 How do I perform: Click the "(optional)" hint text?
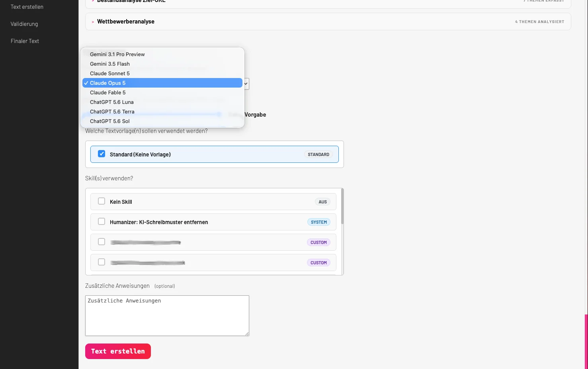165,286
